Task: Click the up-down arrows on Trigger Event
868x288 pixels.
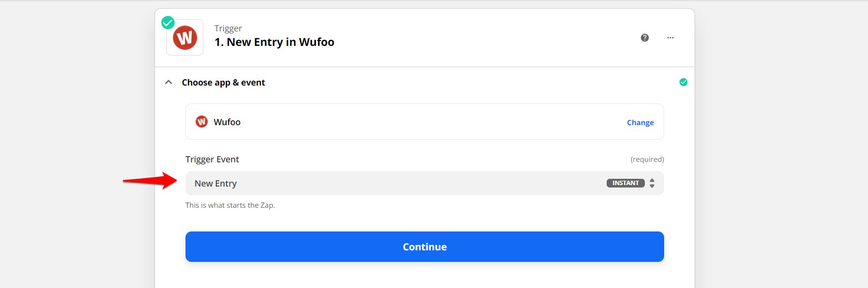Action: [652, 183]
